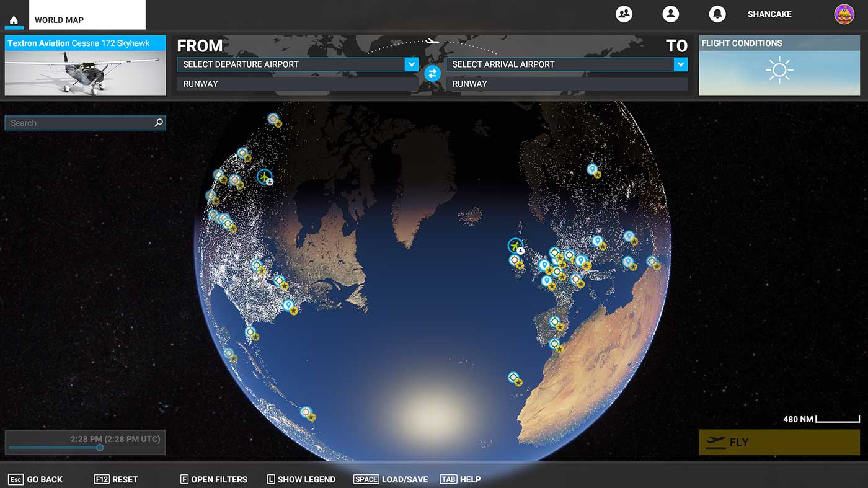Image resolution: width=868 pixels, height=488 pixels.
Task: Open the SHANCAKE avatar picture
Action: point(844,14)
